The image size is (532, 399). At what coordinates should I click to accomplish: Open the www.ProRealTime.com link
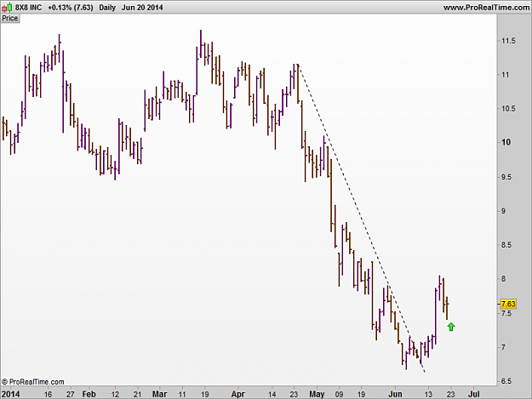(x=487, y=8)
